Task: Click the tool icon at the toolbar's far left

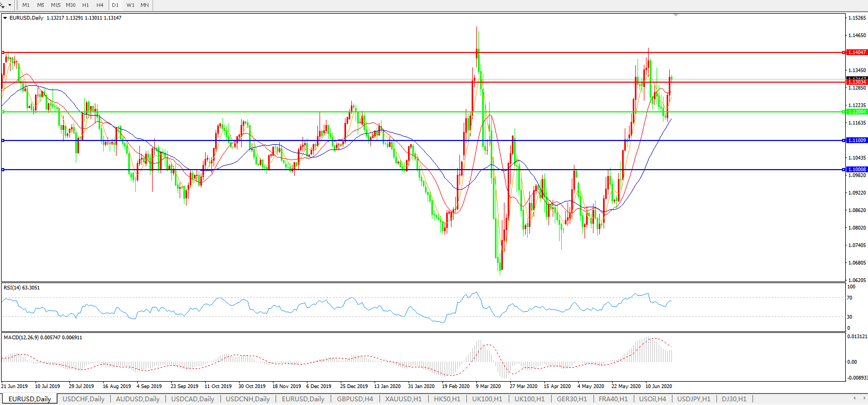Action: pos(3,5)
